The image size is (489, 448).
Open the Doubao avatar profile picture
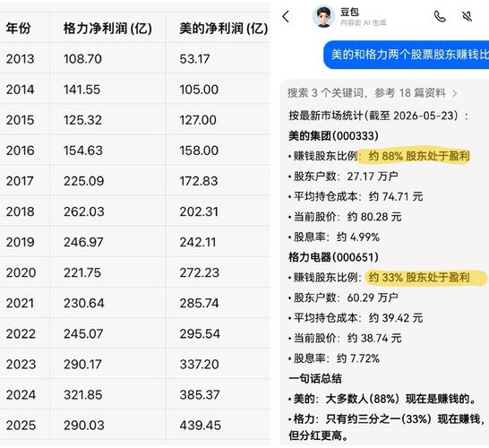coord(323,16)
